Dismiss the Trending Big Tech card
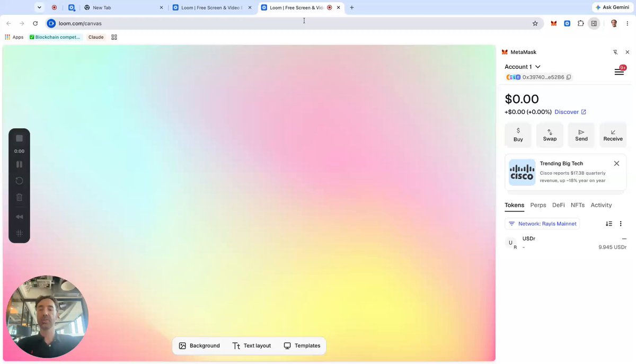This screenshot has width=636, height=364. pos(616,164)
